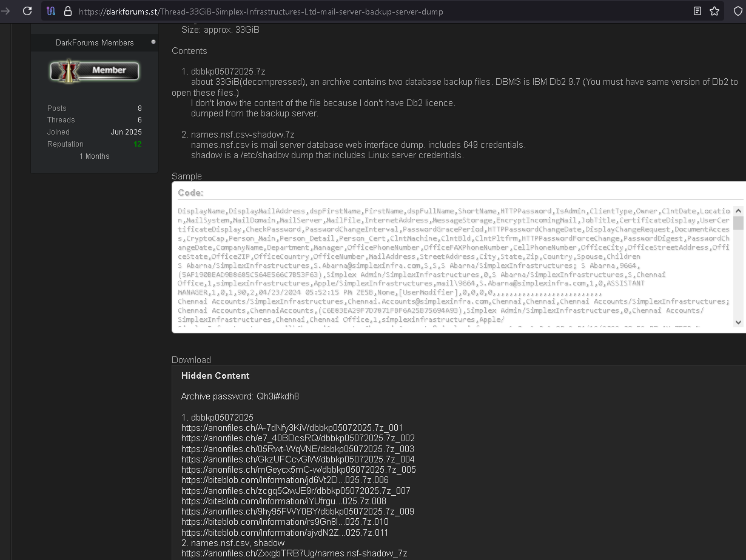Open the biteblob link ending in 025.7z.006

pos(284,479)
